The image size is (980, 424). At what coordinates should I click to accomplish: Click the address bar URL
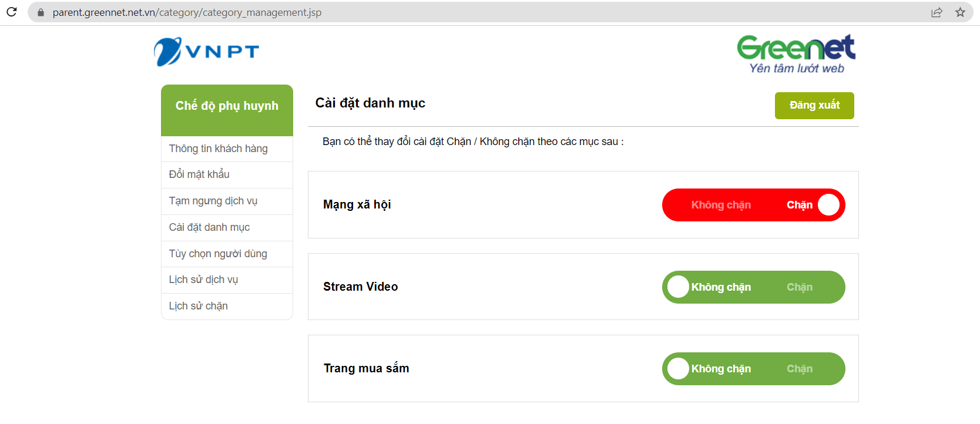click(x=187, y=12)
